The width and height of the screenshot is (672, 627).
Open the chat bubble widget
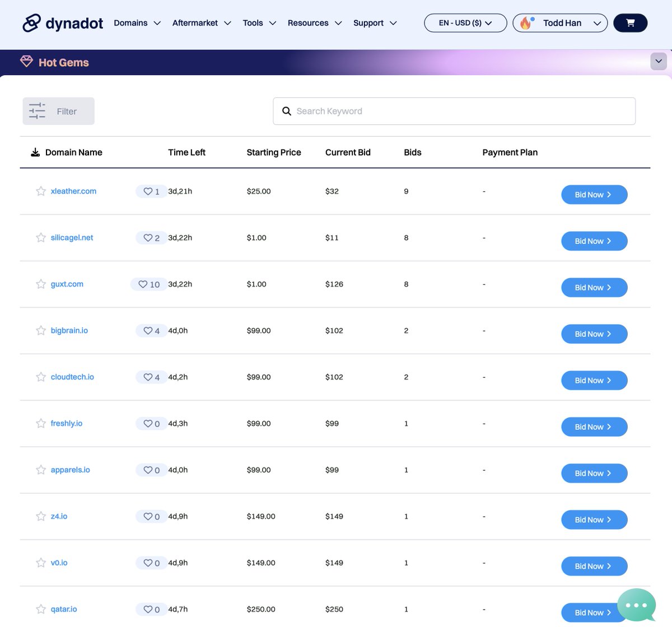(637, 605)
